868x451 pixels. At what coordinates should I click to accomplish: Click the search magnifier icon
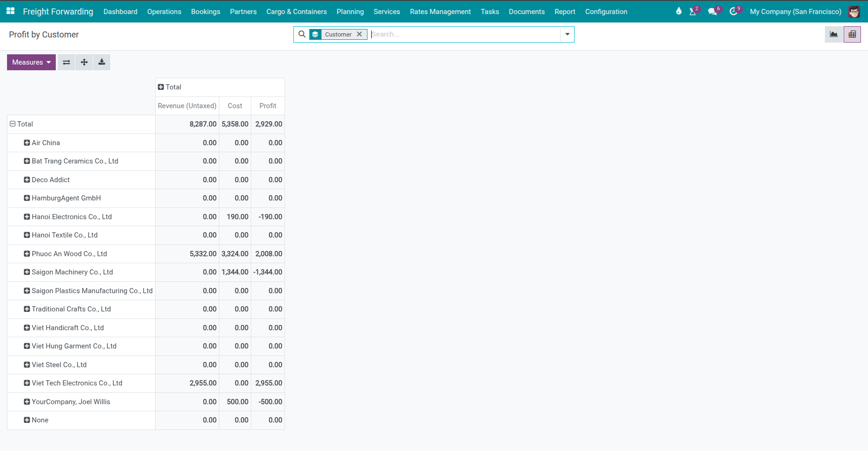pos(302,34)
